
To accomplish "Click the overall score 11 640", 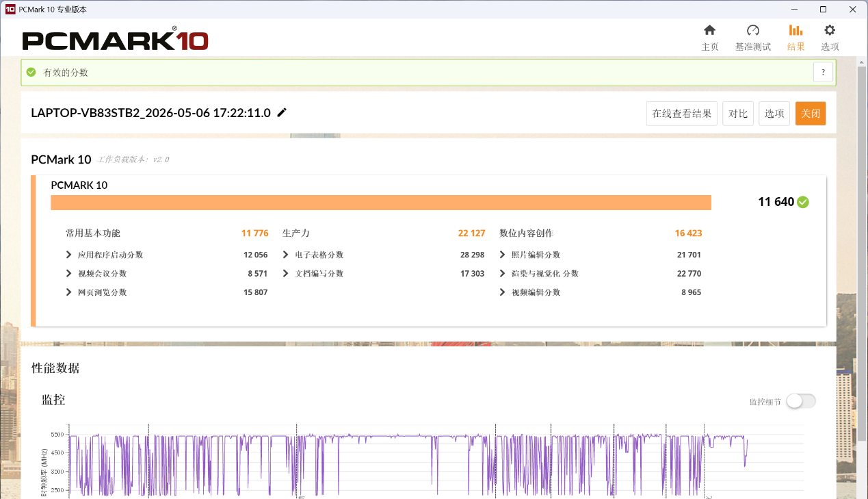I will pyautogui.click(x=776, y=202).
